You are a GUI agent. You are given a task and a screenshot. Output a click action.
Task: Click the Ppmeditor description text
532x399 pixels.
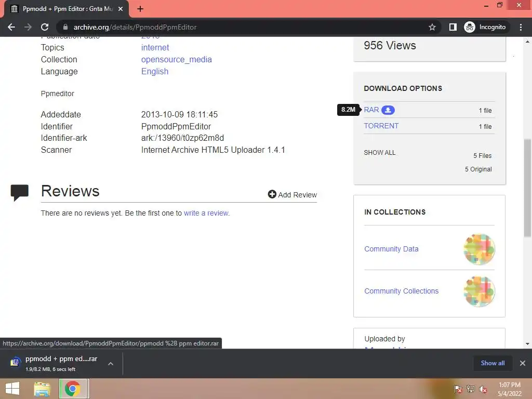click(x=57, y=94)
